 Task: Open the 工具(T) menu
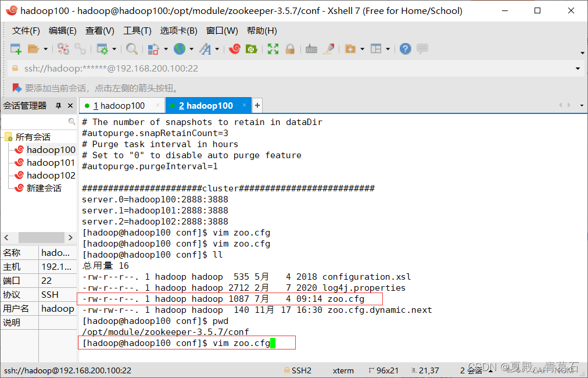(137, 31)
